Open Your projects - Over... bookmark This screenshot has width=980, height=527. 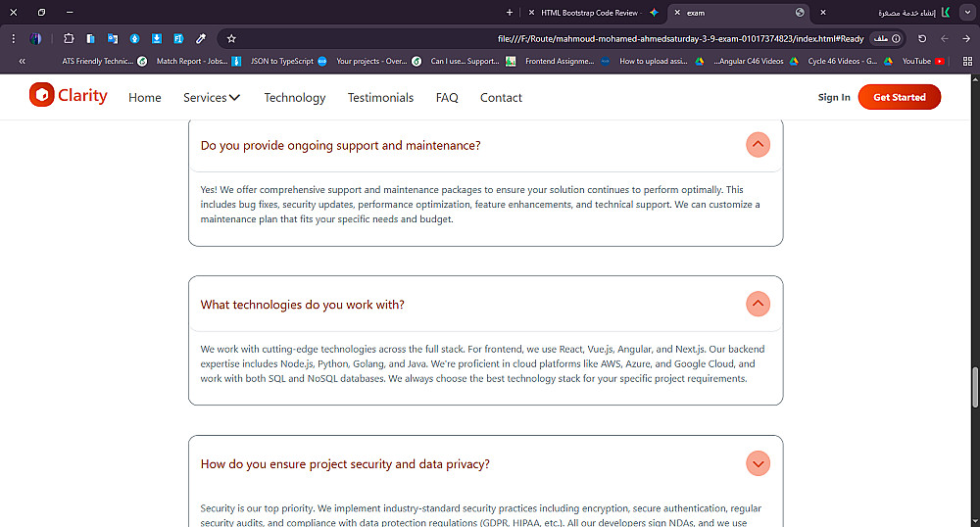click(x=378, y=61)
